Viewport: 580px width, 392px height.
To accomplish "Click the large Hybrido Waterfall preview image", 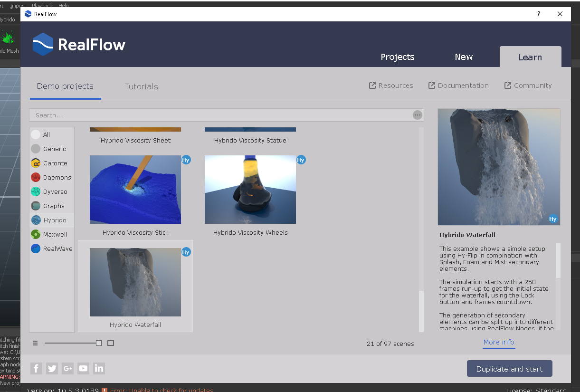I will pos(499,167).
